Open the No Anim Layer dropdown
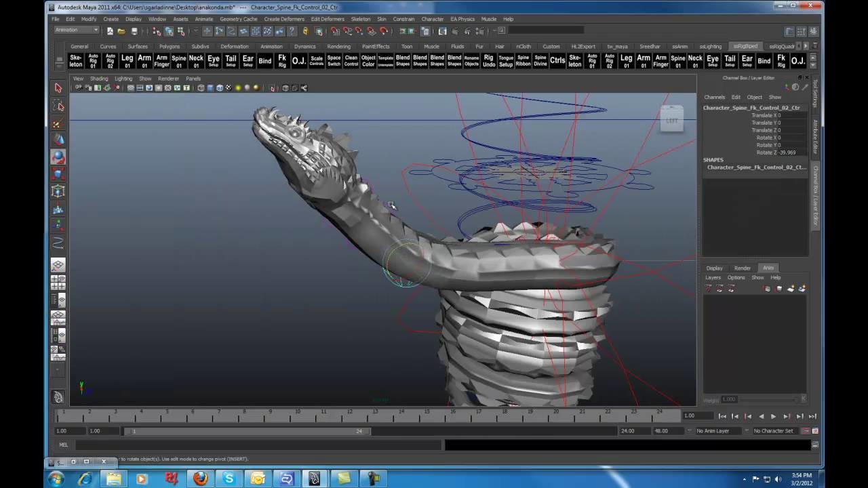Viewport: 868px width, 488px height. [713, 431]
